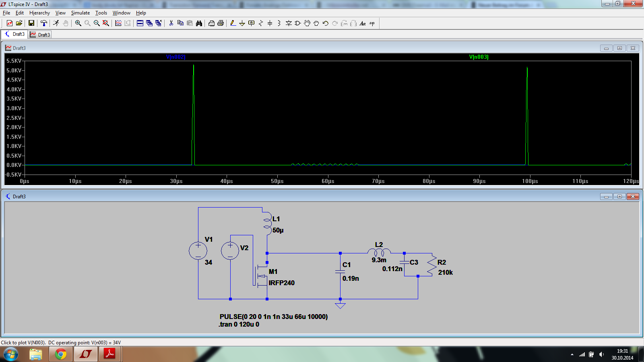This screenshot has height=362, width=644.
Task: Select the Label Net tool
Action: pyautogui.click(x=252, y=23)
